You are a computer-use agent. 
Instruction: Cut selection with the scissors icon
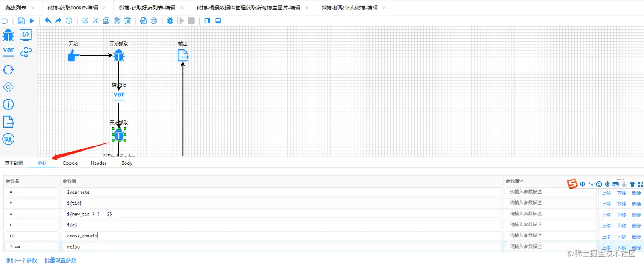[x=96, y=21]
